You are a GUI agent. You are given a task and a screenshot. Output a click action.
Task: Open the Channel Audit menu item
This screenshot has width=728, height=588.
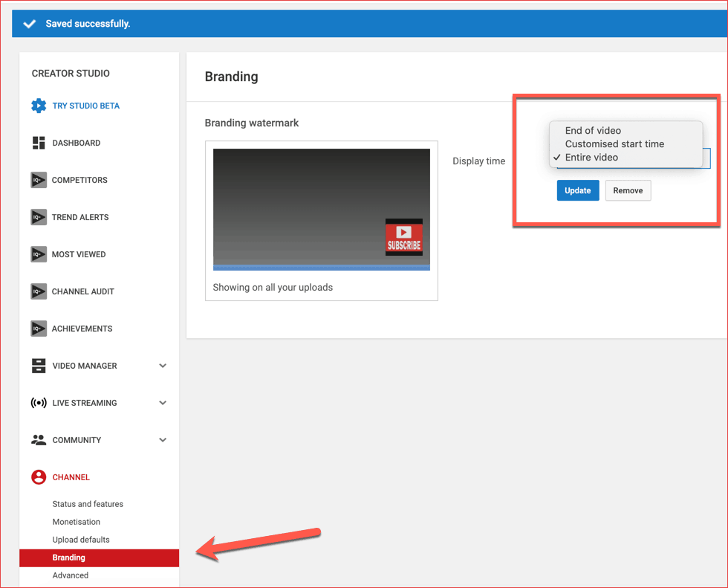tap(82, 291)
